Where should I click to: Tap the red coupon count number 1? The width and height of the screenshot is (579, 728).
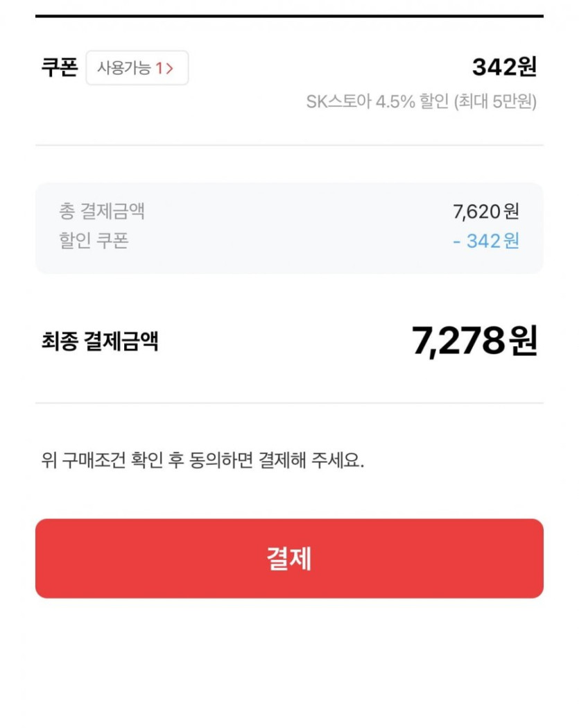[x=159, y=68]
